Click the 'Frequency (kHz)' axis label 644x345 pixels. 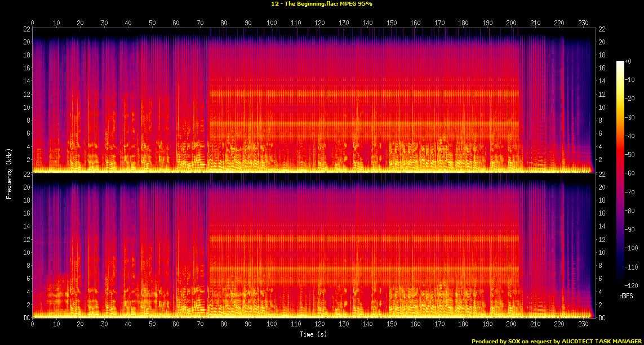[9, 173]
